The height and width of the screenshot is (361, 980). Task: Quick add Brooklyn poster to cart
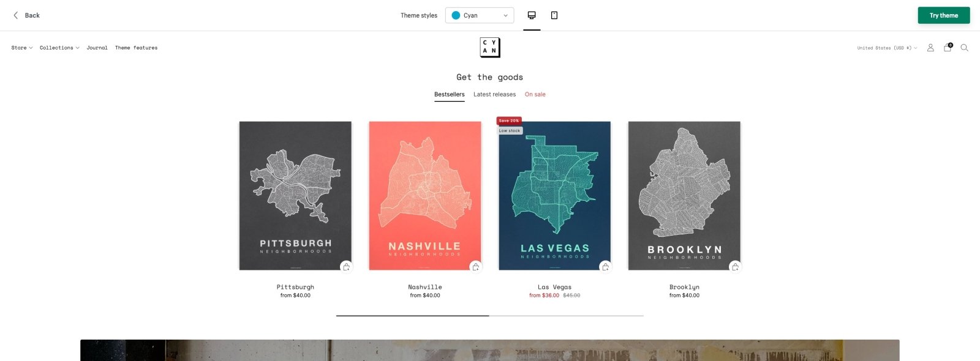click(x=735, y=267)
